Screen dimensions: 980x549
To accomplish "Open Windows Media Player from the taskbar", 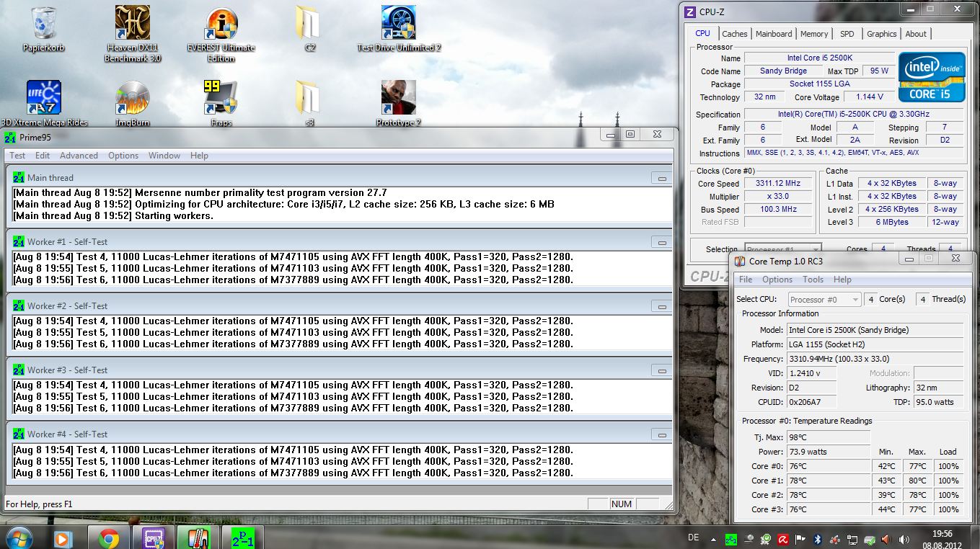I will point(63,537).
